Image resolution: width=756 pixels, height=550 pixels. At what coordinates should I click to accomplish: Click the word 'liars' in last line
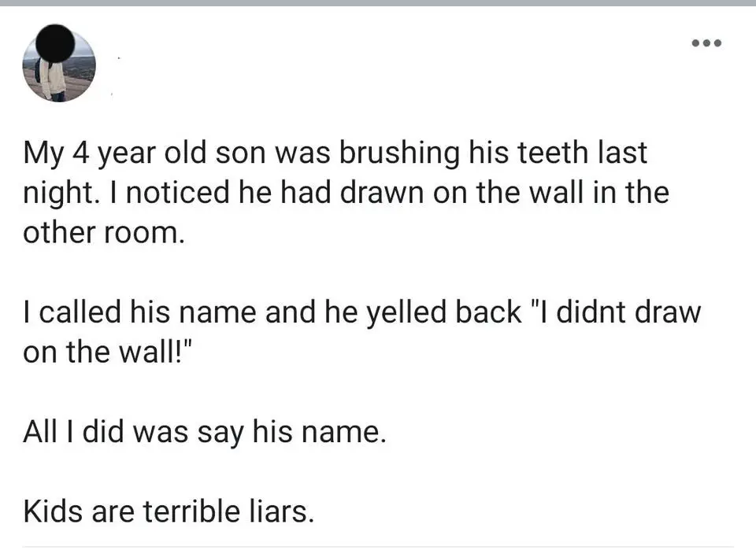[282, 511]
